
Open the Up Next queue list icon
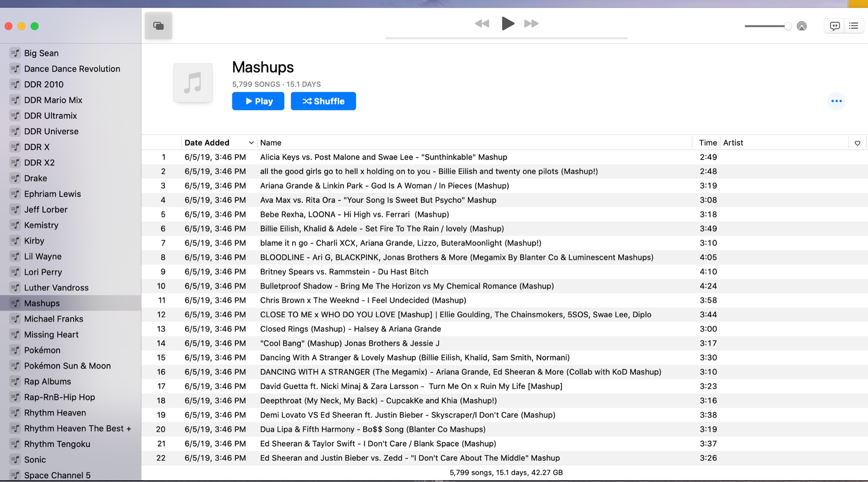click(854, 26)
